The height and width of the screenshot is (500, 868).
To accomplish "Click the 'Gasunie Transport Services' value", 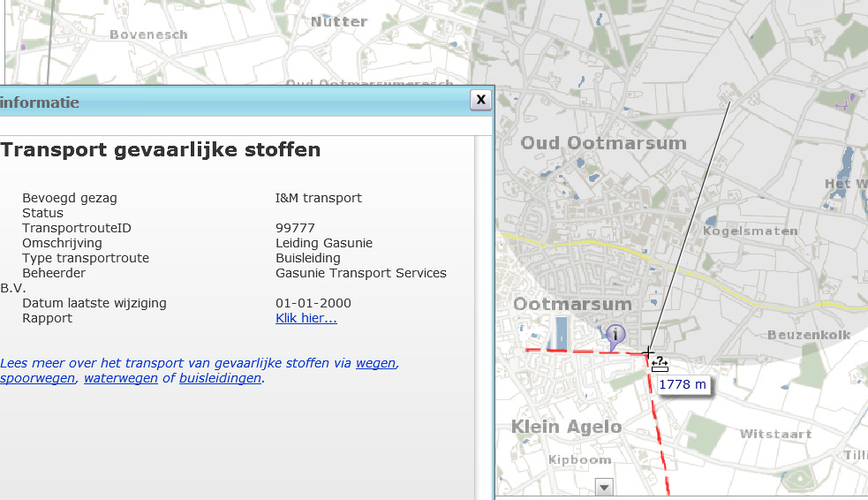I will point(361,273).
